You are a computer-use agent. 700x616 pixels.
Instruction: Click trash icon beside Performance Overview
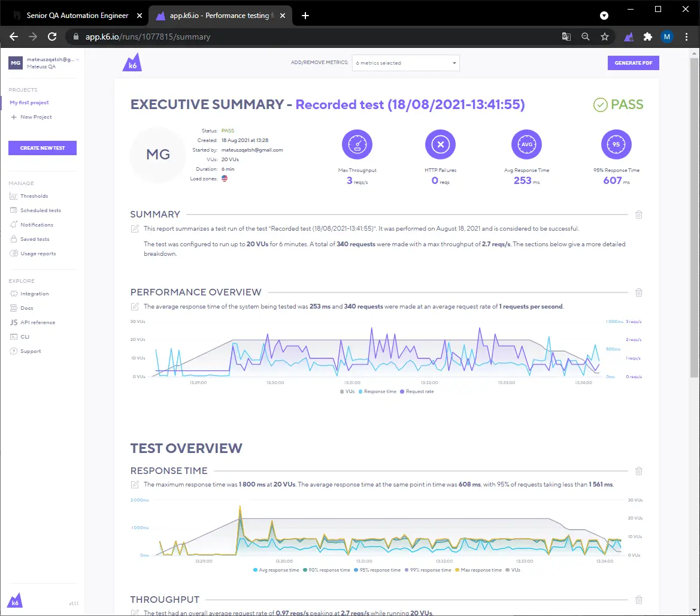[x=639, y=292]
